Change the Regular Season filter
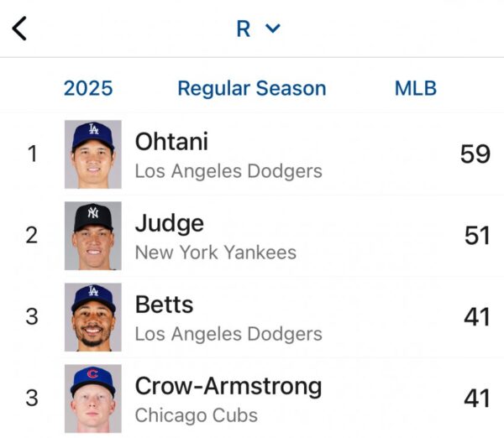 (251, 88)
